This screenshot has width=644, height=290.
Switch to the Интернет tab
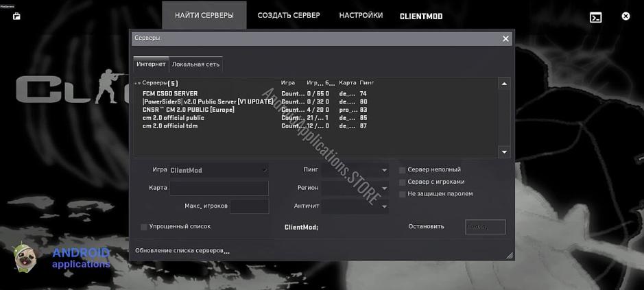[x=151, y=64]
